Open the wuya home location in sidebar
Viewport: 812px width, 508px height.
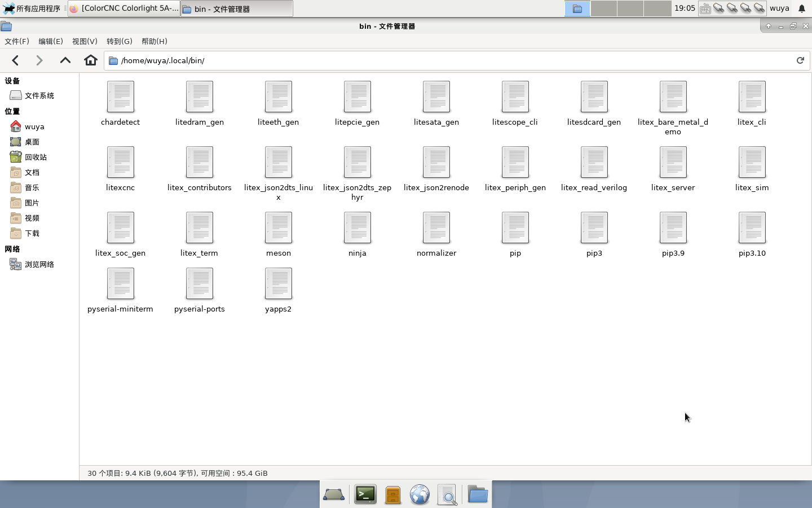39,126
